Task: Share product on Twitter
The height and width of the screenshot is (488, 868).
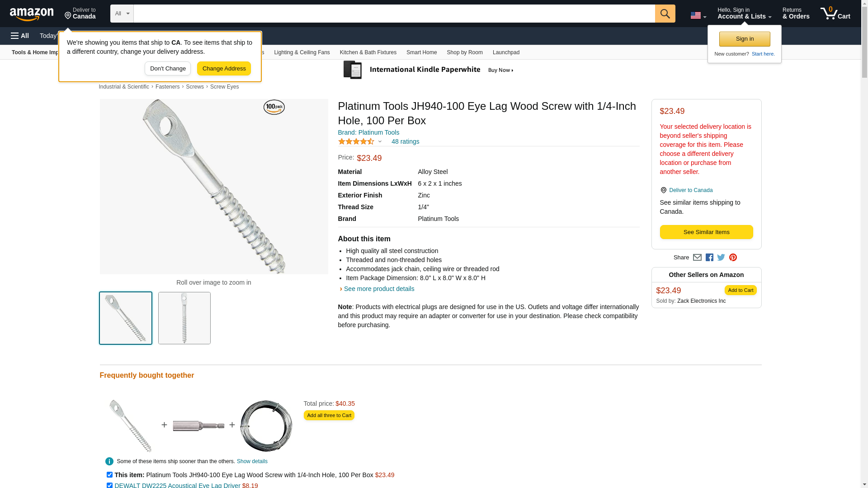Action: [x=721, y=258]
